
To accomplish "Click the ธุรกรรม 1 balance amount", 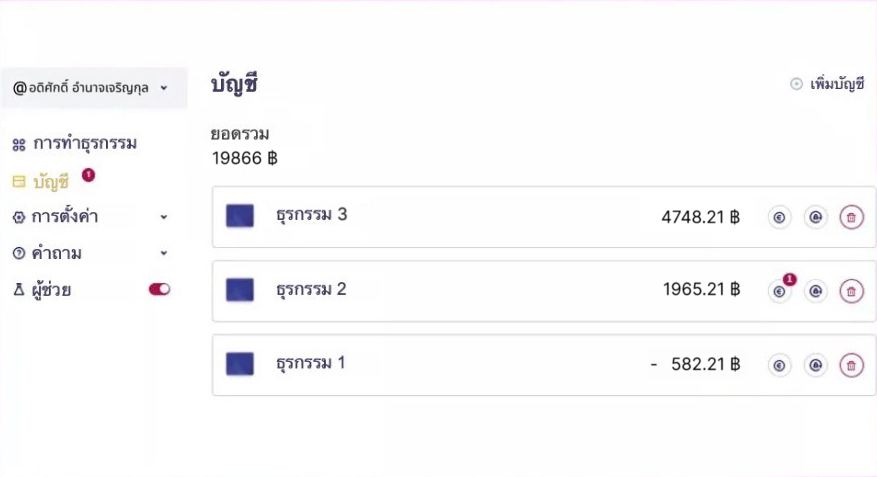I will coord(695,365).
